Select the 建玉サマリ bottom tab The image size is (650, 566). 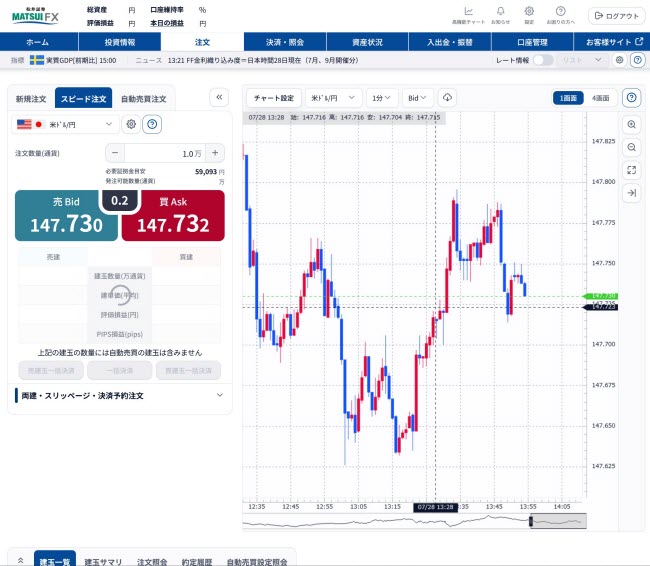tap(103, 561)
